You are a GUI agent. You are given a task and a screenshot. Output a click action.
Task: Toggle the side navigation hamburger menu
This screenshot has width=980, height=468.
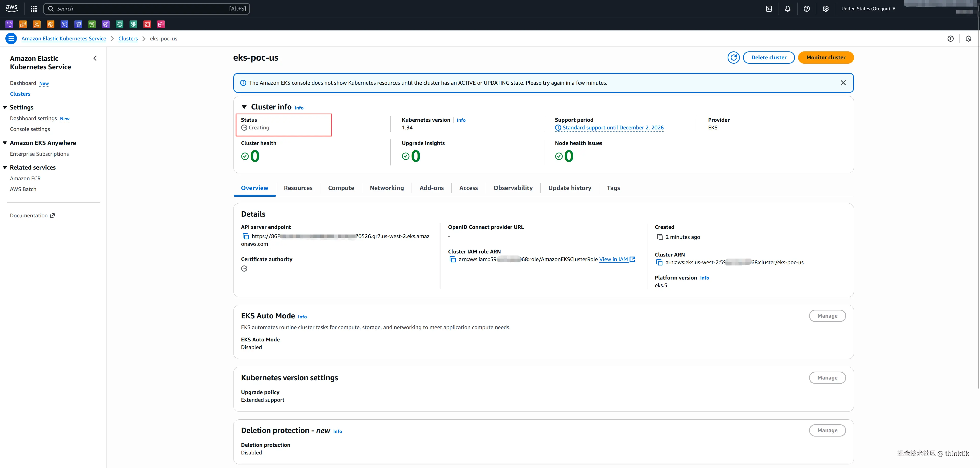pos(11,38)
